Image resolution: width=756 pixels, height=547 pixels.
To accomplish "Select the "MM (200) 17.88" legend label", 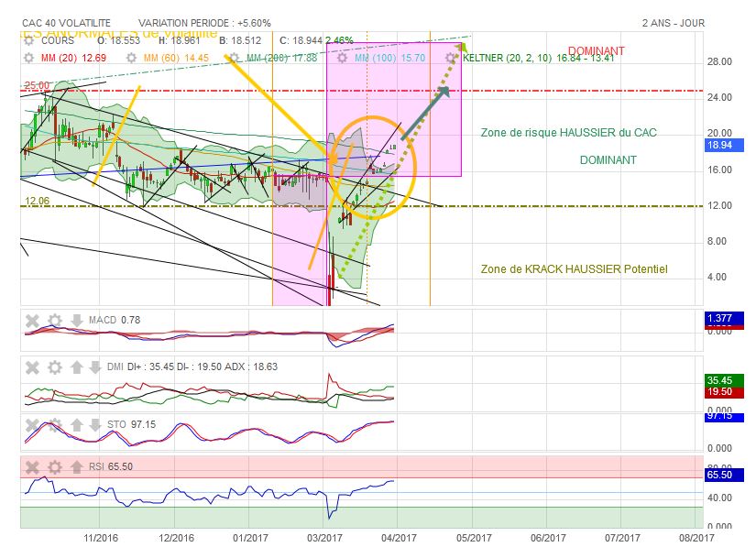I will point(281,58).
